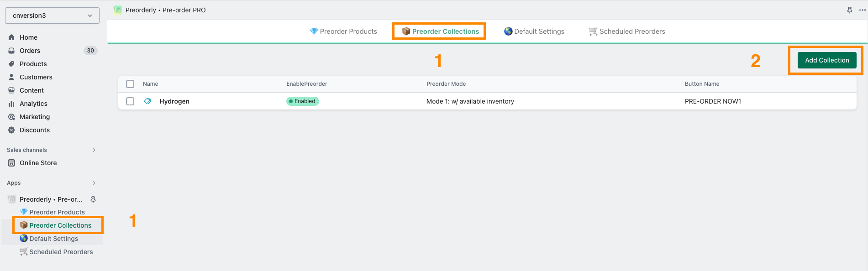Switch to the Default Settings tab

(534, 31)
